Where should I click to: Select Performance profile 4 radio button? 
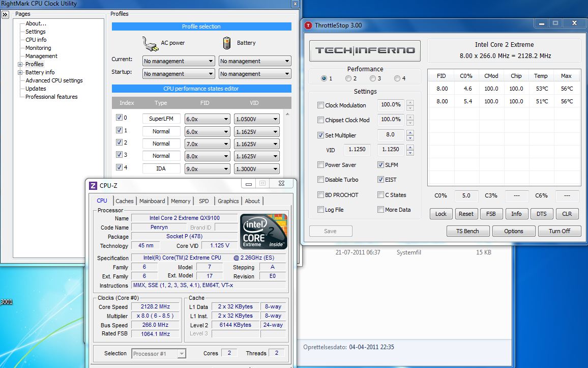click(397, 78)
